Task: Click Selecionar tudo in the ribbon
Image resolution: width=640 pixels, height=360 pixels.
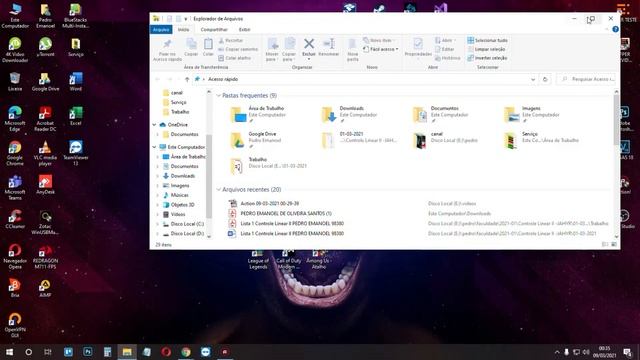Action: tap(488, 40)
